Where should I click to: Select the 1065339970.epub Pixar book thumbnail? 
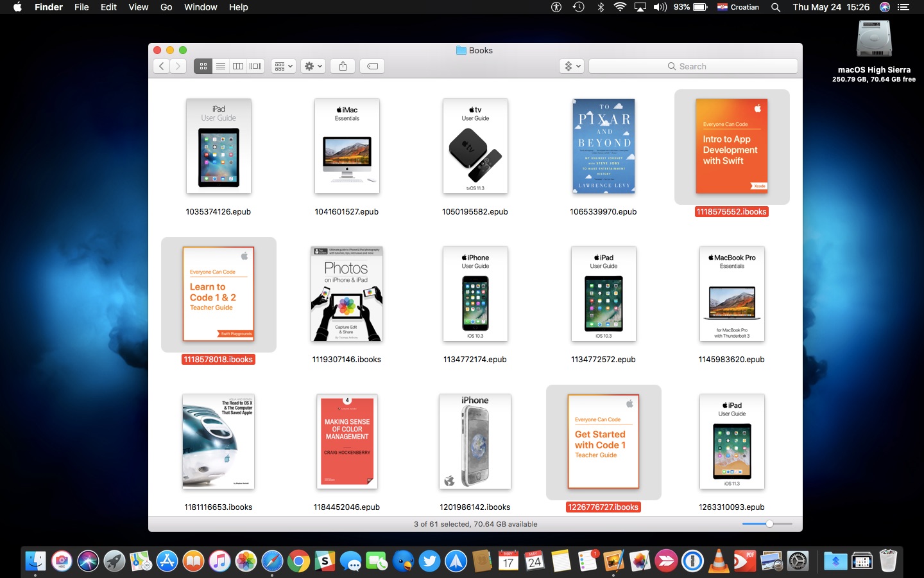pyautogui.click(x=603, y=146)
